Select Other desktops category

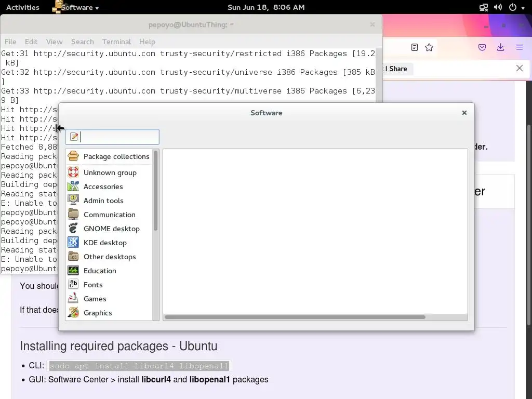(109, 257)
